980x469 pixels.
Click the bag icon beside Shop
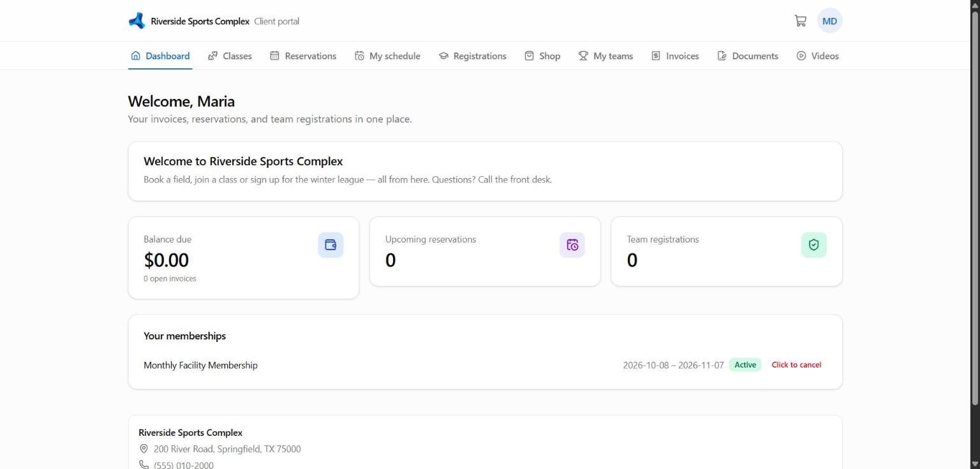(529, 56)
